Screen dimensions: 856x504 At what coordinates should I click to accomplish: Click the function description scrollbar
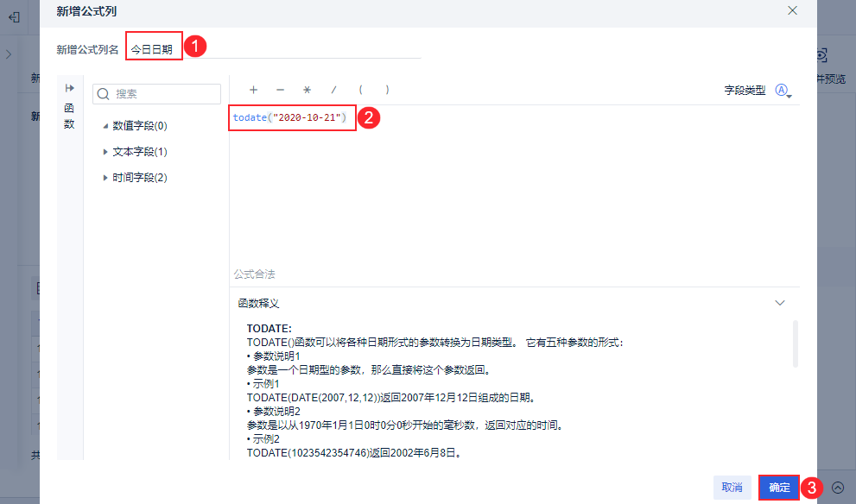(x=795, y=343)
